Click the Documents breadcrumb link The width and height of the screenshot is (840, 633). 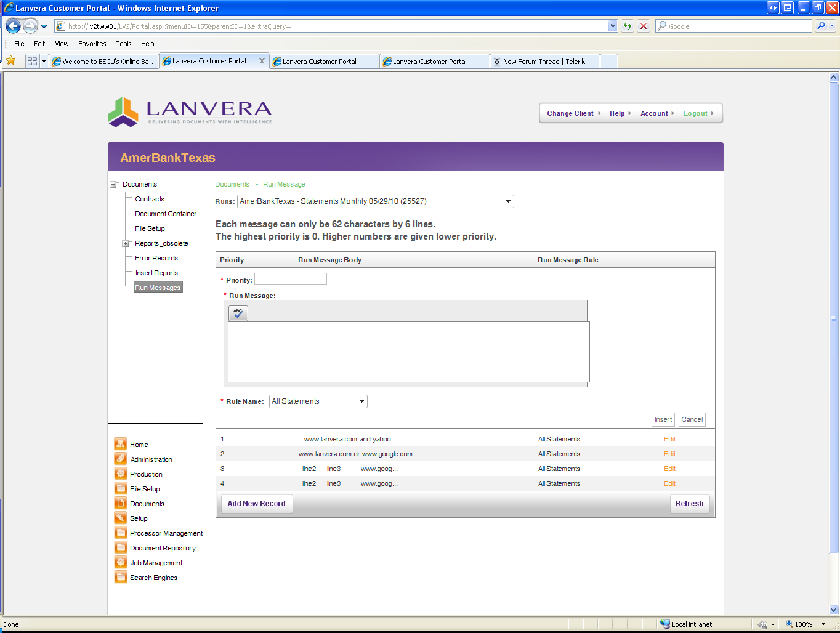232,184
